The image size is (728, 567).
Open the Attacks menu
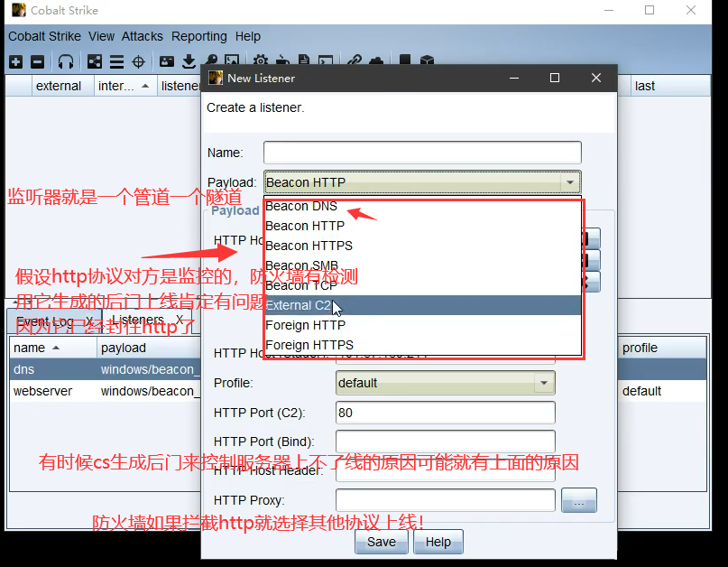click(x=143, y=36)
